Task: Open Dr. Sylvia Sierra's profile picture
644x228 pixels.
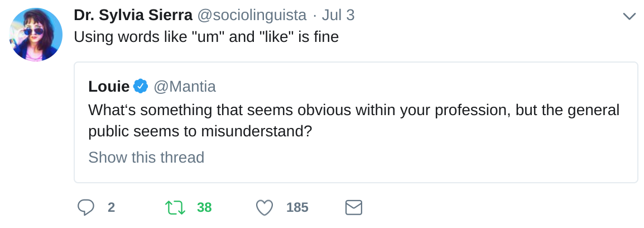Action: tap(36, 35)
